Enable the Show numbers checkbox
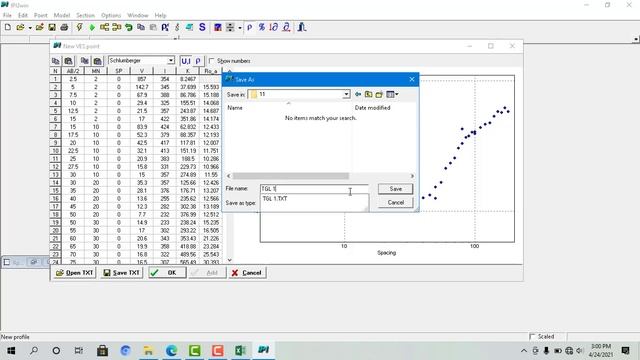This screenshot has width=640, height=360. 211,61
